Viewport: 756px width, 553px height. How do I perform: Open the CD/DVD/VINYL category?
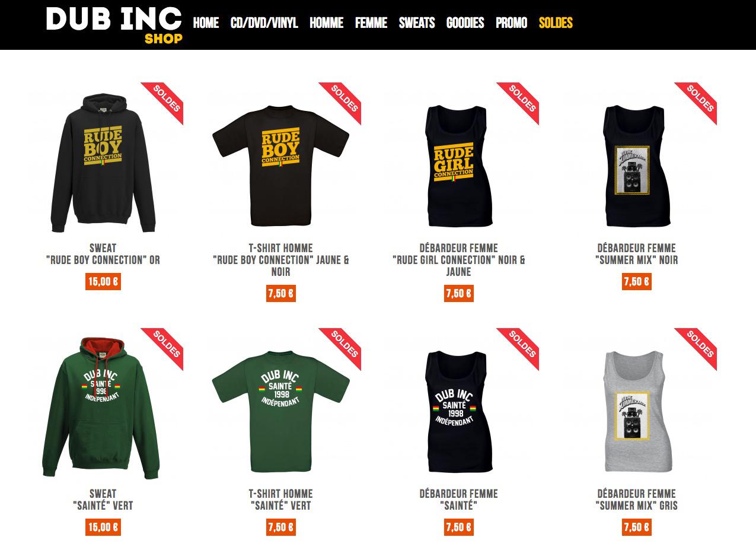264,23
